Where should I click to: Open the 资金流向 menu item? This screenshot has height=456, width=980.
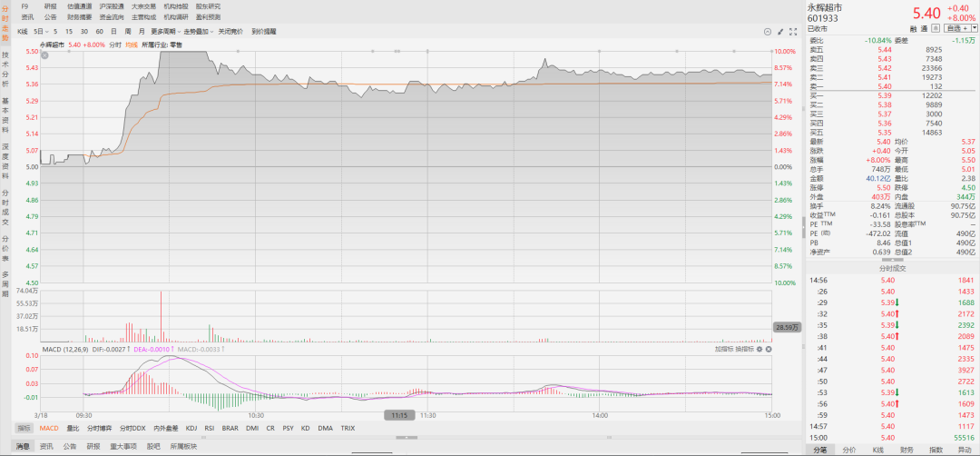coord(112,17)
